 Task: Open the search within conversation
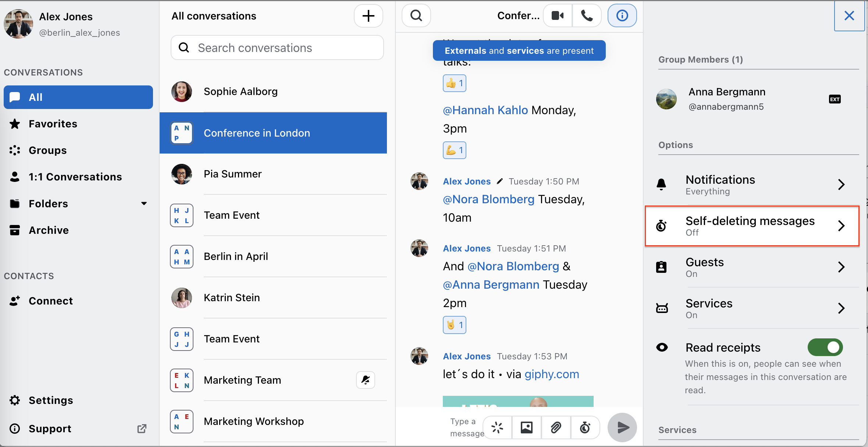[416, 15]
